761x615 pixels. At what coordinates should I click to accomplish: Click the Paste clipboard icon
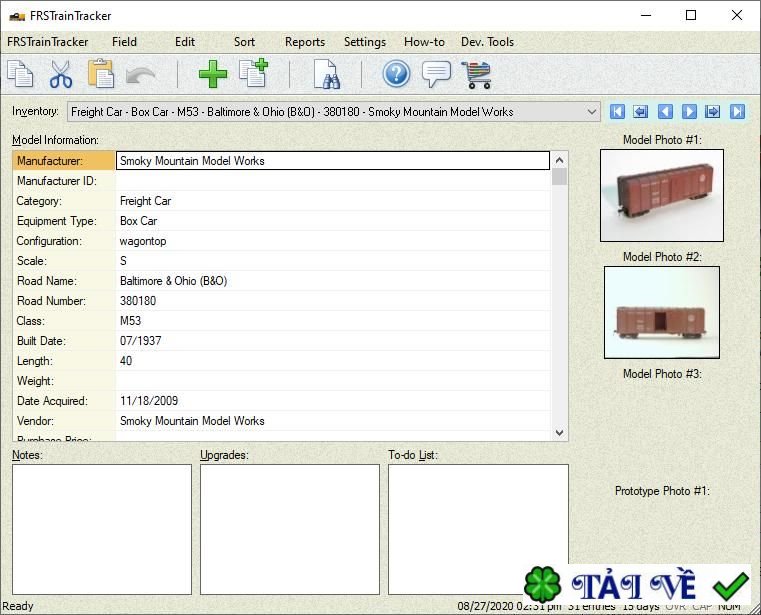(x=100, y=75)
